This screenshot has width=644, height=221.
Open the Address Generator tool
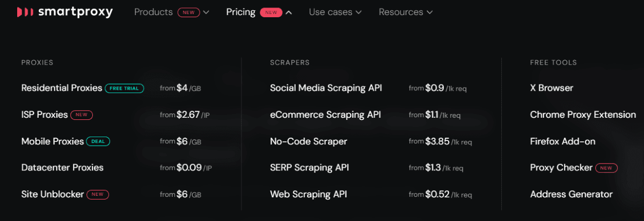[571, 194]
